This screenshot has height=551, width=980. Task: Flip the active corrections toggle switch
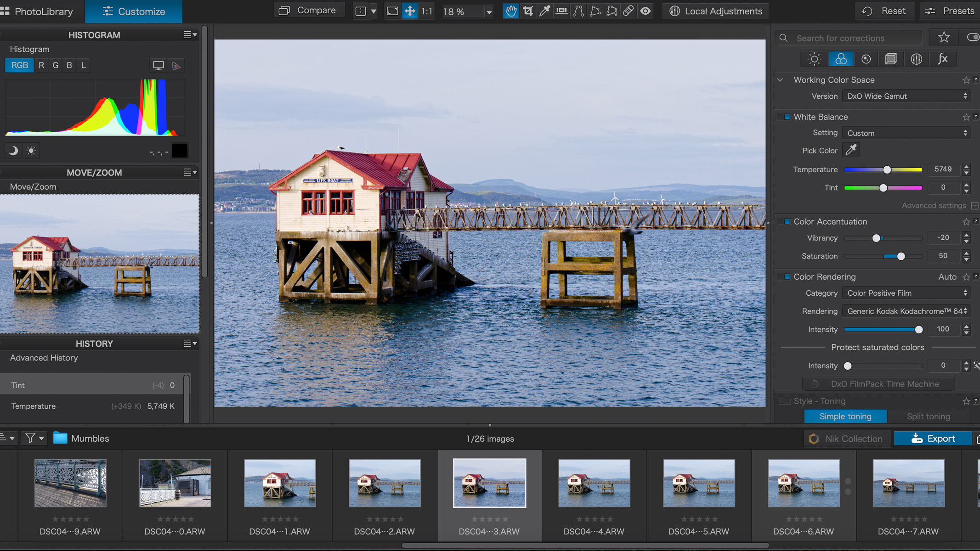click(973, 37)
